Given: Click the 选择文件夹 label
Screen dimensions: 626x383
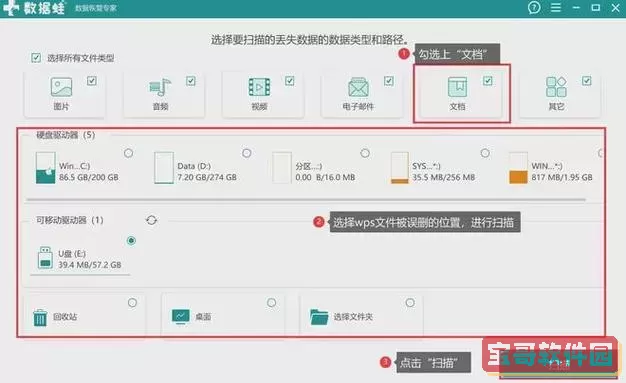Looking at the screenshot, I should tap(353, 317).
